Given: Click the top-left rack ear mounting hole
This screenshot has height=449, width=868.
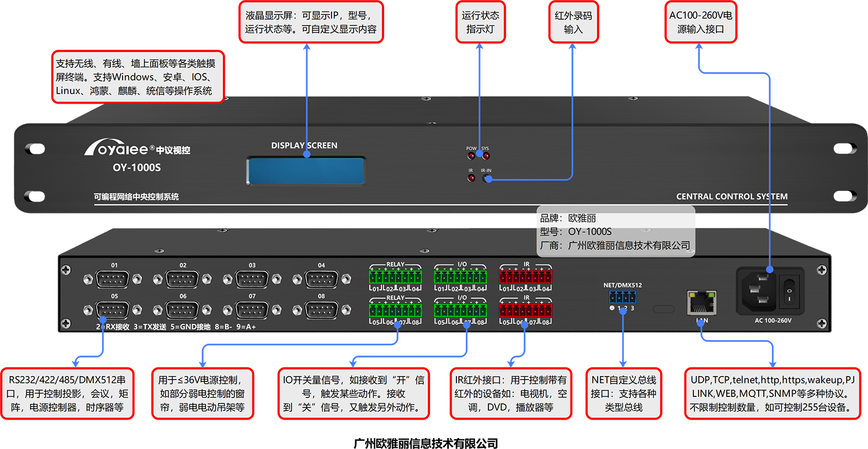Looking at the screenshot, I should [36, 149].
